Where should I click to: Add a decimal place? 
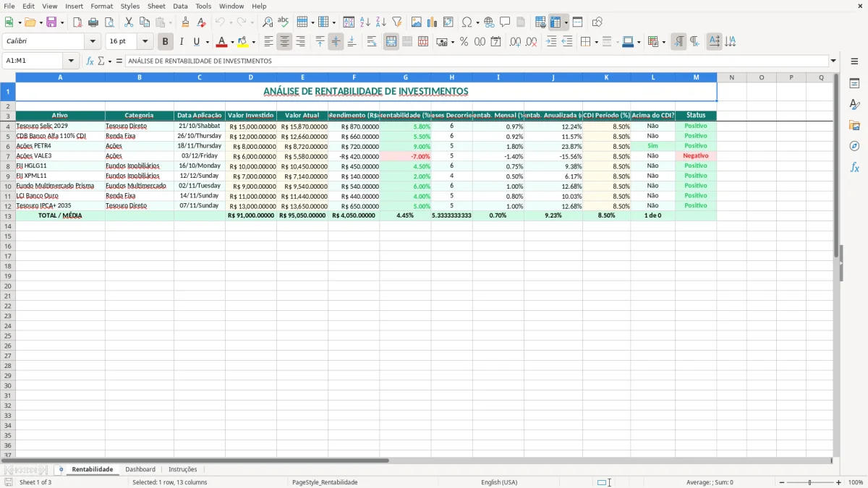(x=515, y=42)
